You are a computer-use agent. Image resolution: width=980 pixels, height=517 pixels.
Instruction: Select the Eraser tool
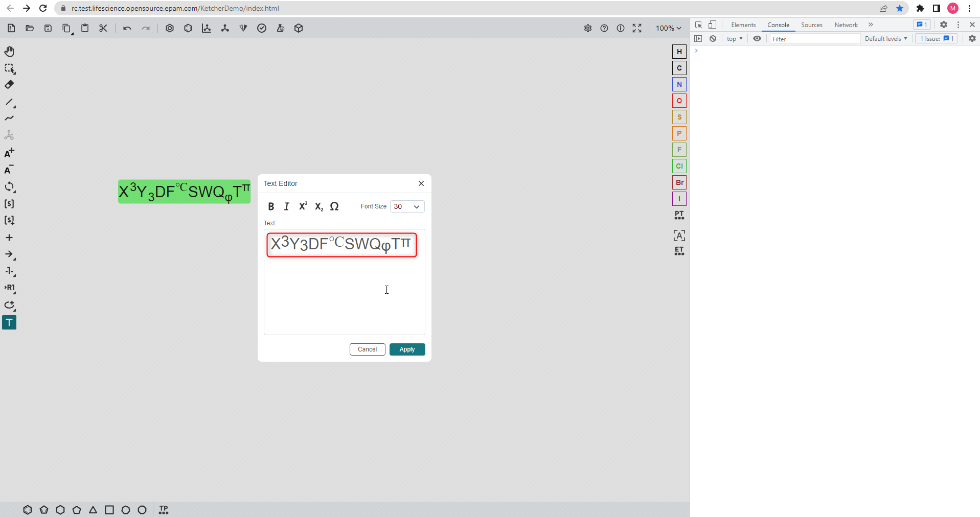click(9, 85)
